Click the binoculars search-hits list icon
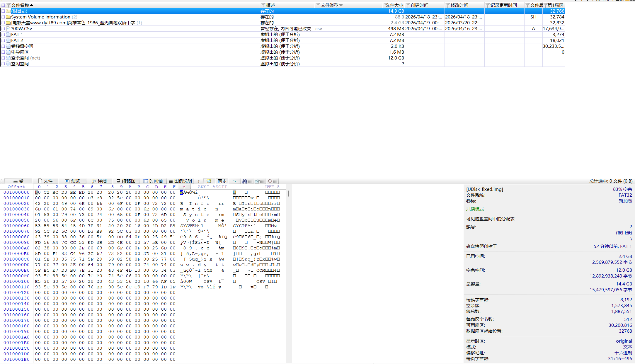The height and width of the screenshot is (364, 635). pyautogui.click(x=247, y=181)
